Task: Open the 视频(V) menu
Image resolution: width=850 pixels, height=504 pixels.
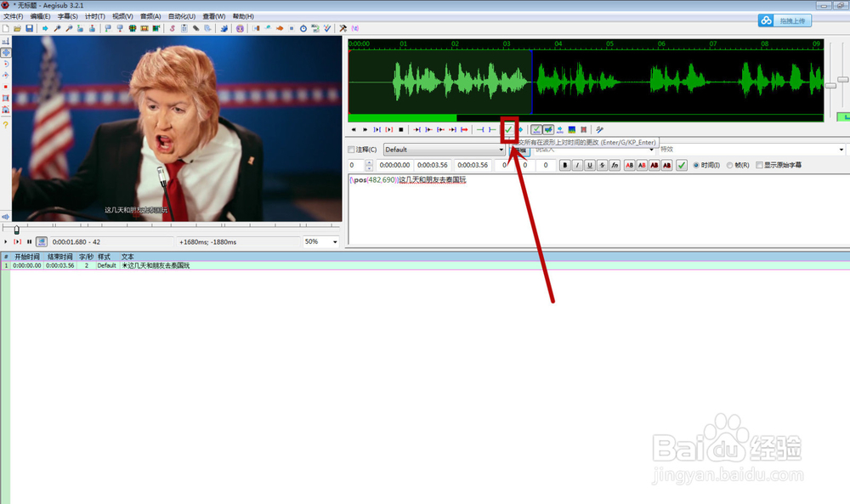Action: (x=122, y=16)
